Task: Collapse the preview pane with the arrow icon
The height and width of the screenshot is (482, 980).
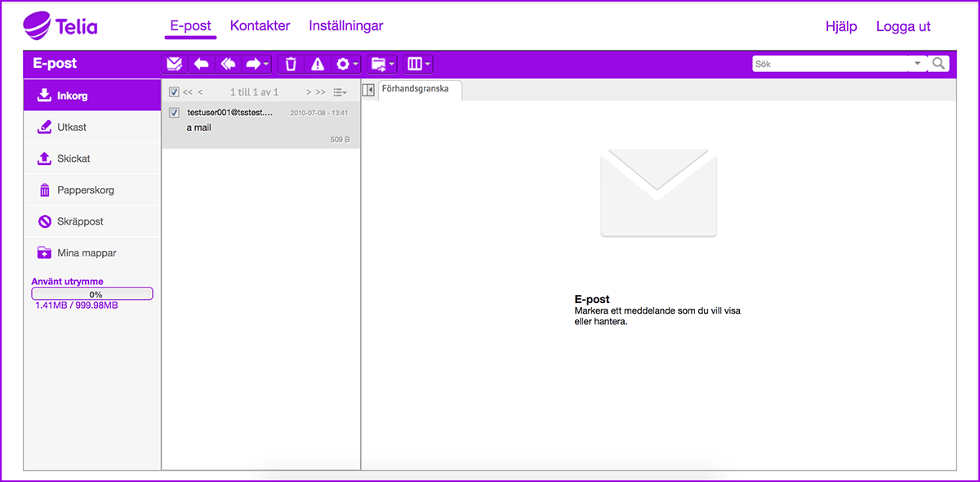Action: click(368, 90)
